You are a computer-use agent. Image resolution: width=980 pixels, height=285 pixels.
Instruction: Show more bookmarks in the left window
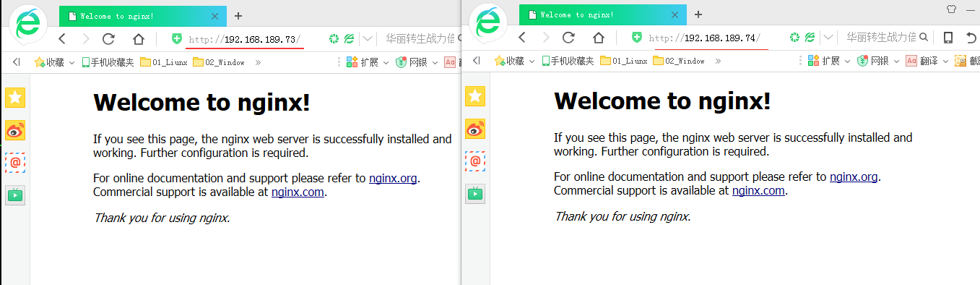click(258, 62)
